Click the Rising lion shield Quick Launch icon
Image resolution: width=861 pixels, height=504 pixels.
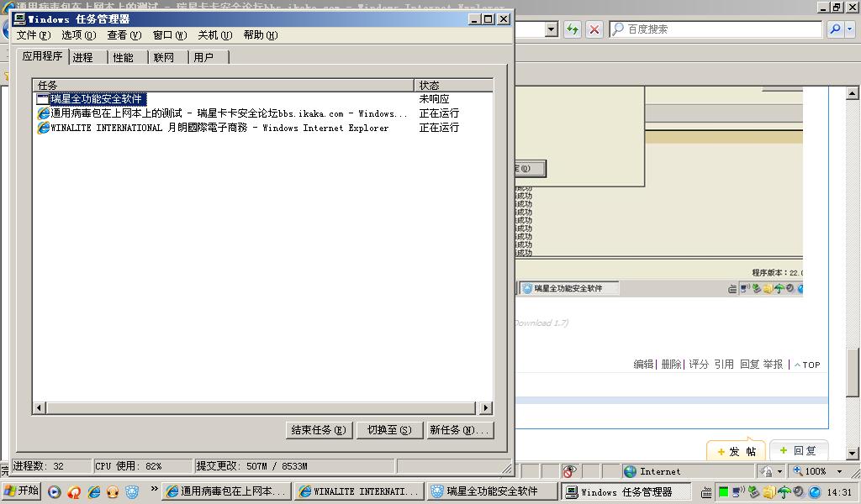132,492
